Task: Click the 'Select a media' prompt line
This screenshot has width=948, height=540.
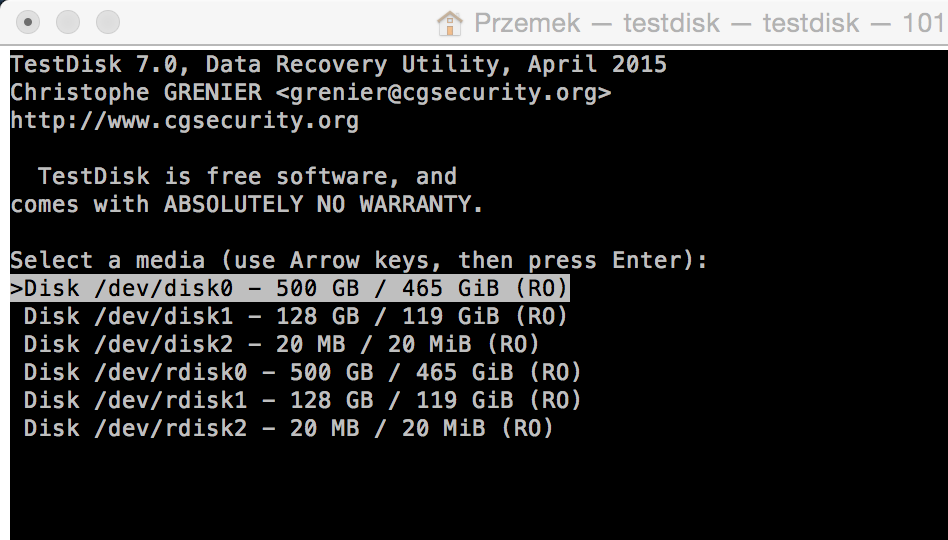Action: tap(359, 260)
